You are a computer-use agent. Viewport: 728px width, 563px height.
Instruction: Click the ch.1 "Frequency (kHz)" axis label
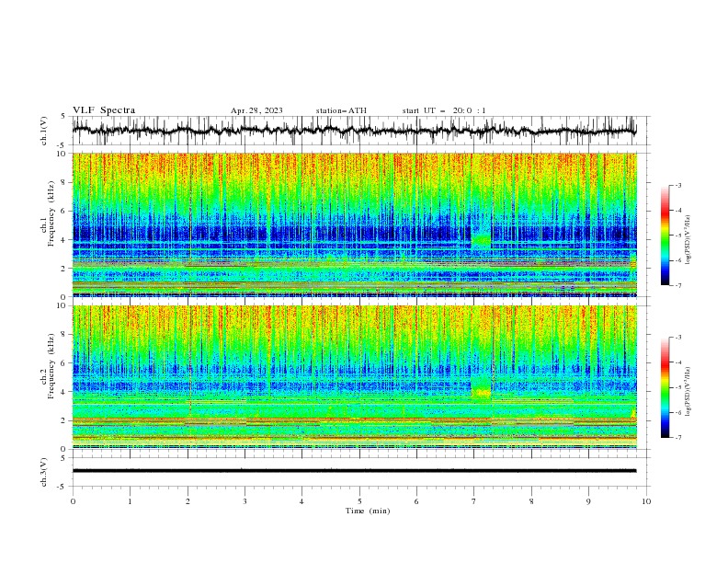(x=51, y=213)
